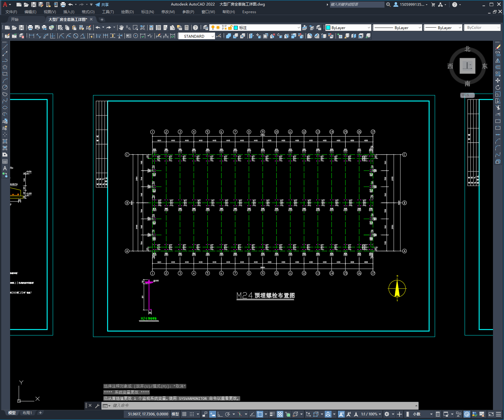The width and height of the screenshot is (504, 420).
Task: Select the Linear dimension tool
Action: pyautogui.click(x=32, y=36)
